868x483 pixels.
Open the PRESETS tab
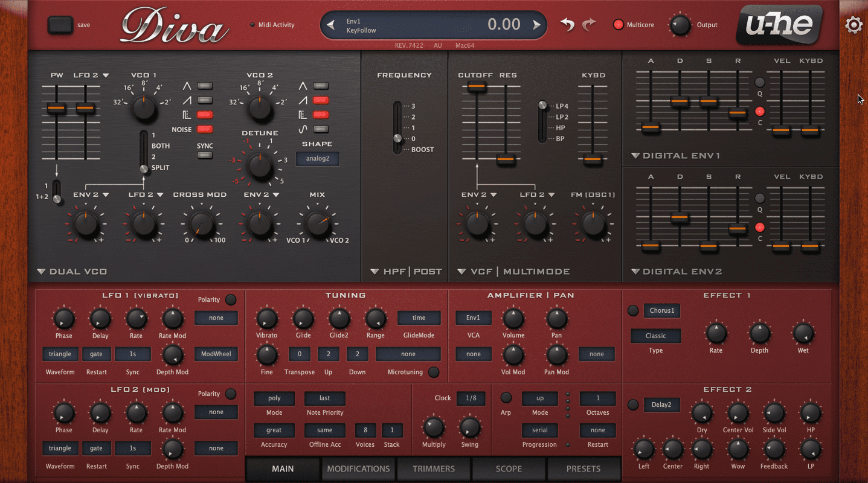tap(583, 469)
